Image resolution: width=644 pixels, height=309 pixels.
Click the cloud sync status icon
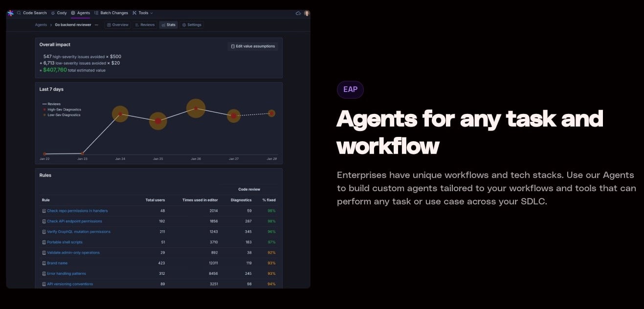pos(298,13)
